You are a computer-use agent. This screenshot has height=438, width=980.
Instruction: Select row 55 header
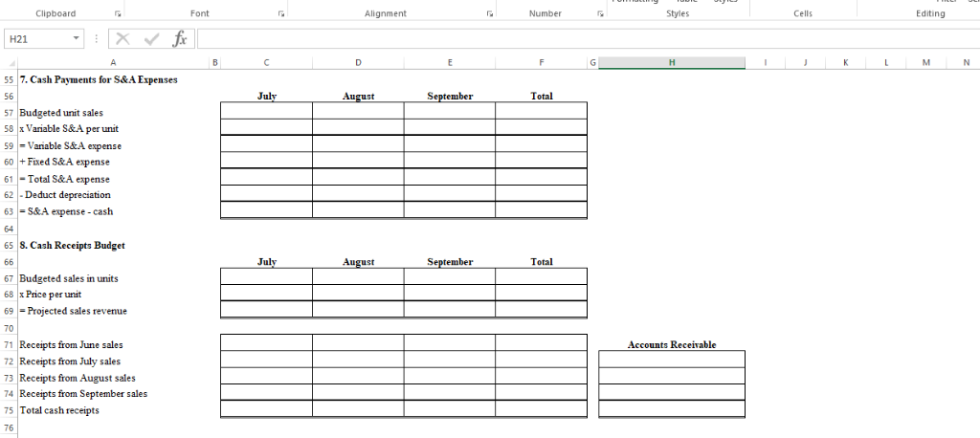point(9,80)
